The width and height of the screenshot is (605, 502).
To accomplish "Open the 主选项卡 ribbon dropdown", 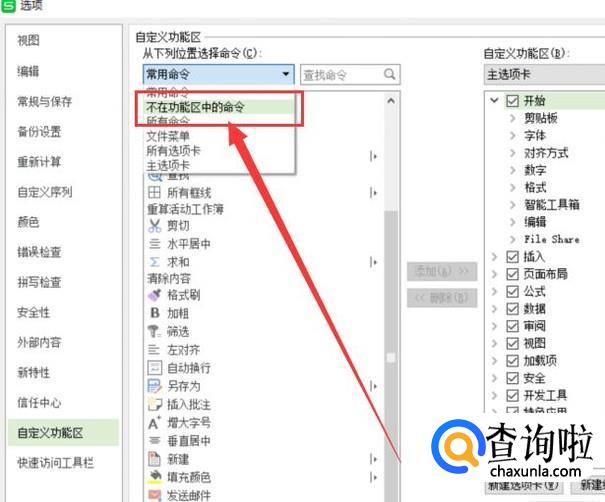I will [544, 74].
